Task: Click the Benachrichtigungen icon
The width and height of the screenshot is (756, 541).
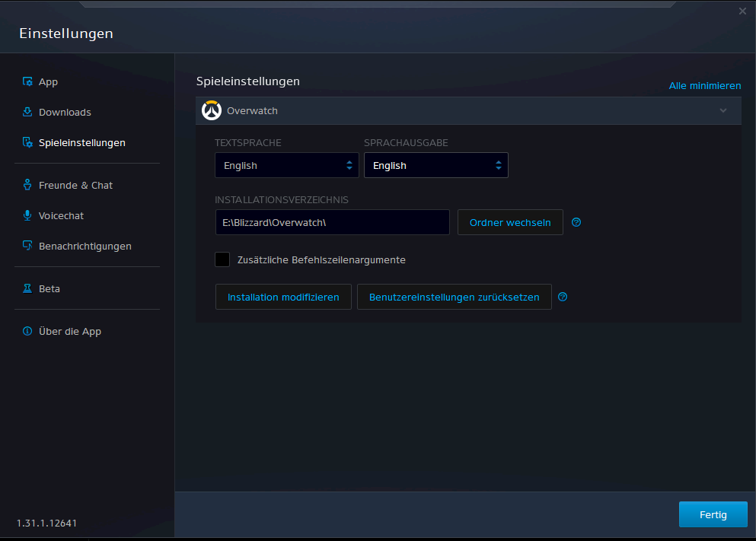Action: click(27, 246)
